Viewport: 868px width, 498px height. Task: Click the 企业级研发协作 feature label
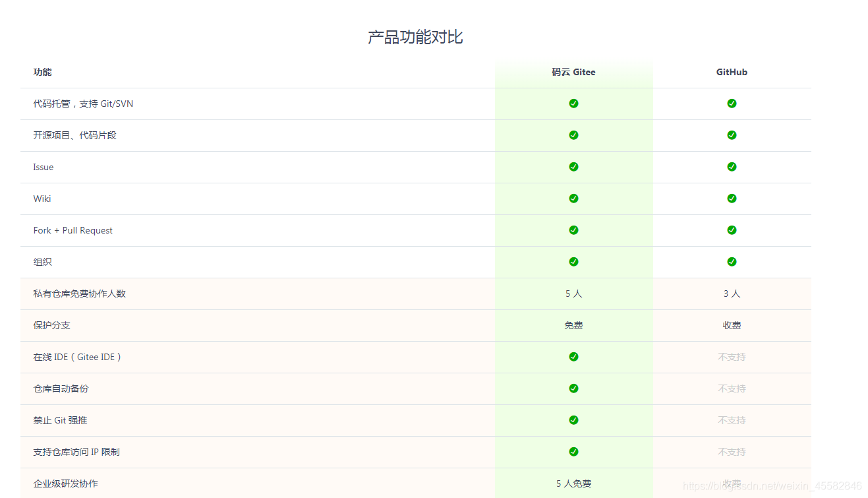pyautogui.click(x=65, y=483)
